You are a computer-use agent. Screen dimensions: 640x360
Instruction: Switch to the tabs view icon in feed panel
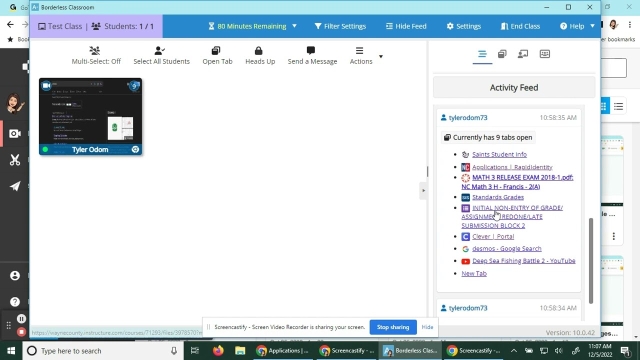point(502,54)
